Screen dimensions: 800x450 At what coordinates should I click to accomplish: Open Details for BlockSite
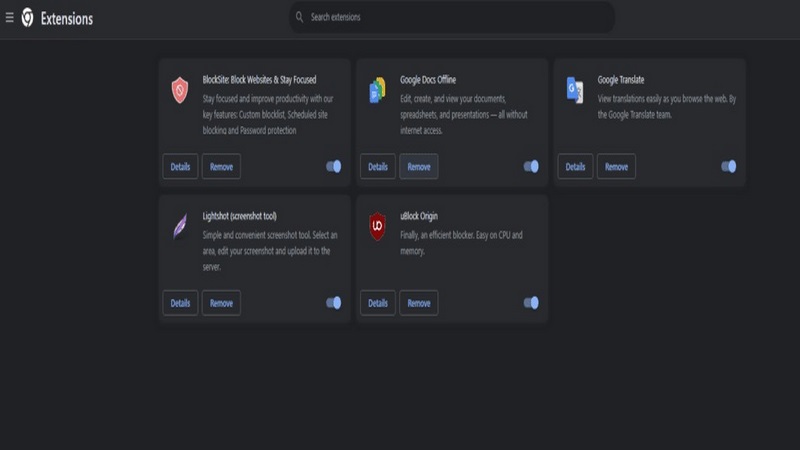[x=180, y=166]
